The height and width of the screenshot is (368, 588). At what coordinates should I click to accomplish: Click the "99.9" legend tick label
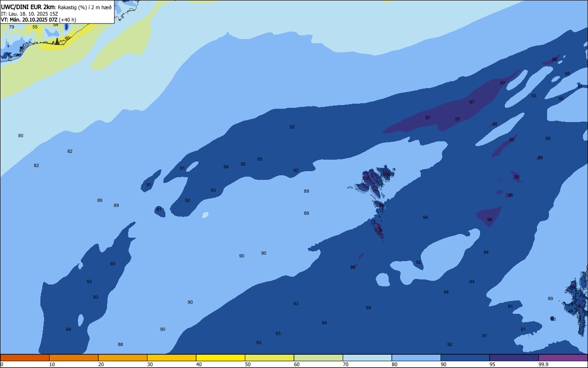coord(543,364)
